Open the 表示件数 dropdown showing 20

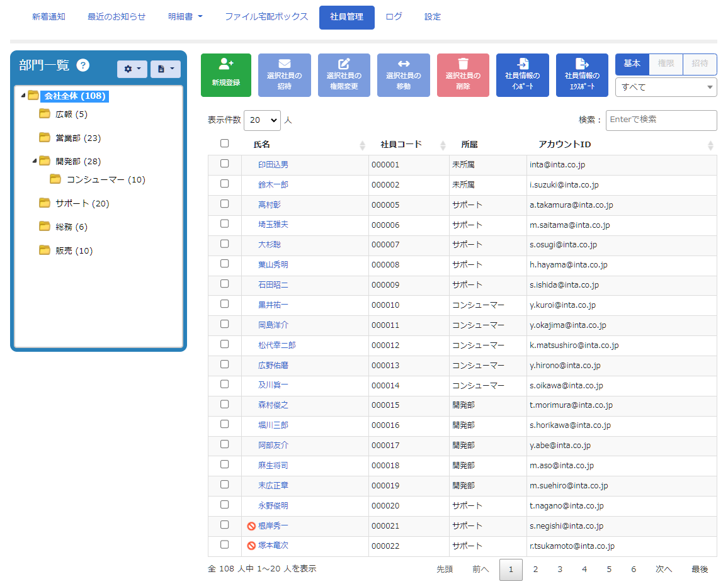[262, 120]
